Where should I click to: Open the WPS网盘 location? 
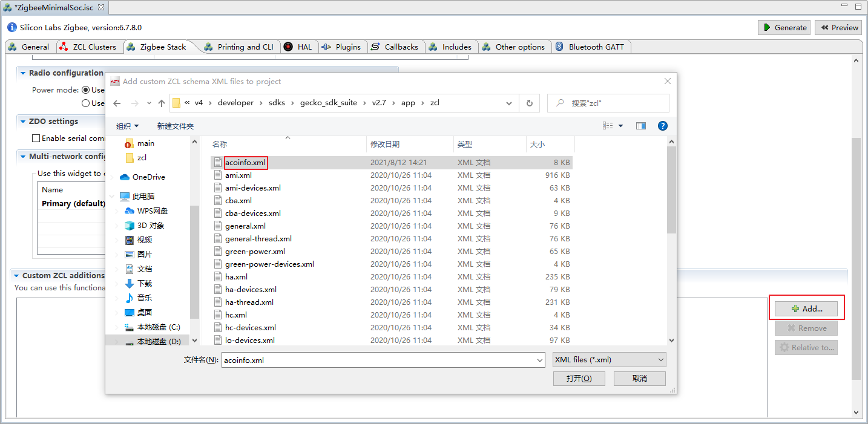[152, 211]
